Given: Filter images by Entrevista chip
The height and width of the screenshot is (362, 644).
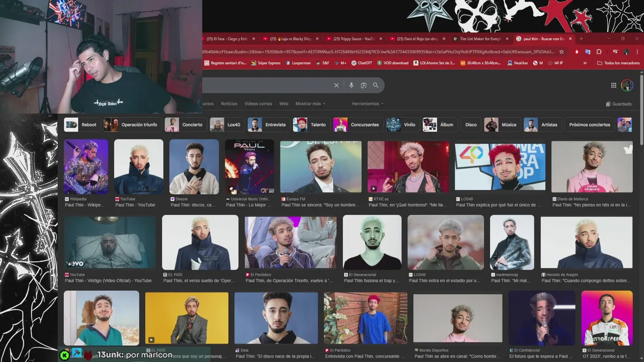Looking at the screenshot, I should point(268,125).
